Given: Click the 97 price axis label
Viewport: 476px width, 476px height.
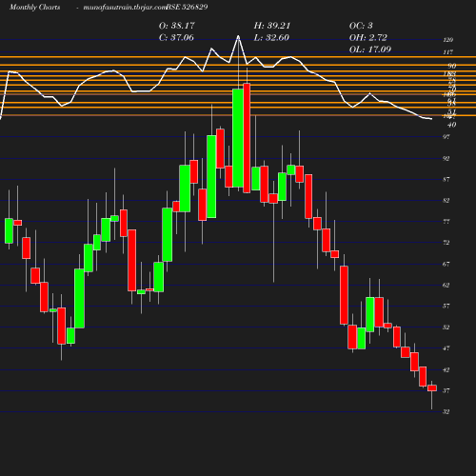Looking at the screenshot, I should pos(446,137).
